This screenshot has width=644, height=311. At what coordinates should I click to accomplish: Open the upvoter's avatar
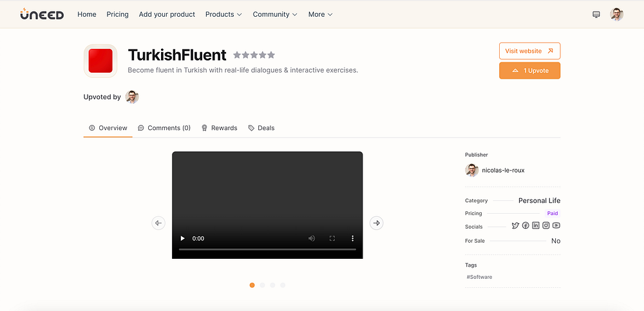pyautogui.click(x=132, y=97)
